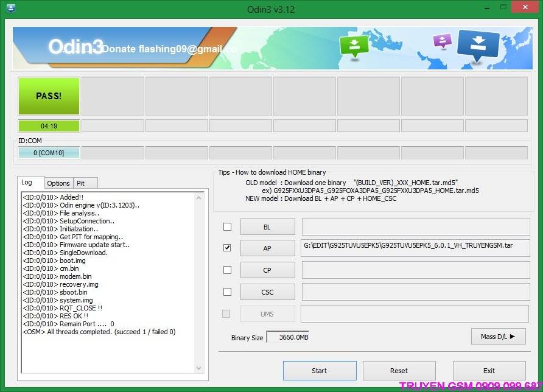Click log line 'sboot.bin'
This screenshot has width=543, height=392.
(x=55, y=292)
